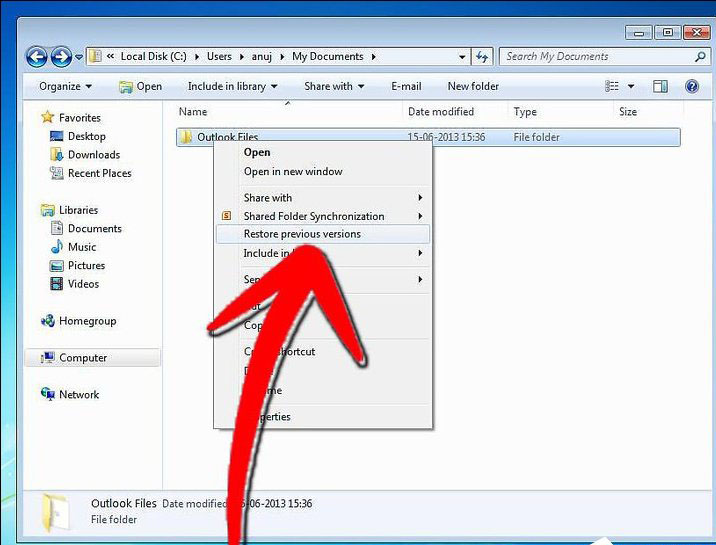Sort by the Name column header
Image resolution: width=716 pixels, height=545 pixels.
[x=193, y=112]
